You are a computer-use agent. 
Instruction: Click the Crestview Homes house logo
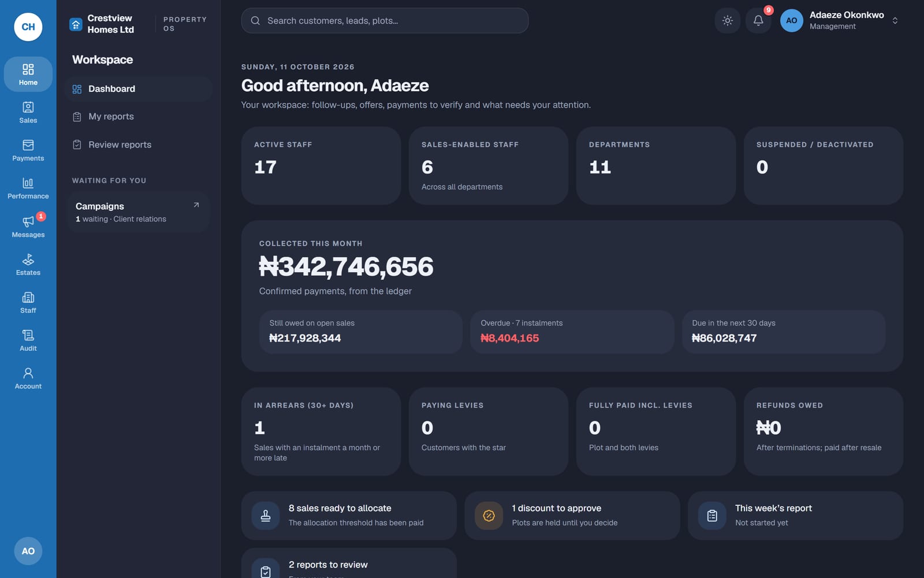(76, 24)
